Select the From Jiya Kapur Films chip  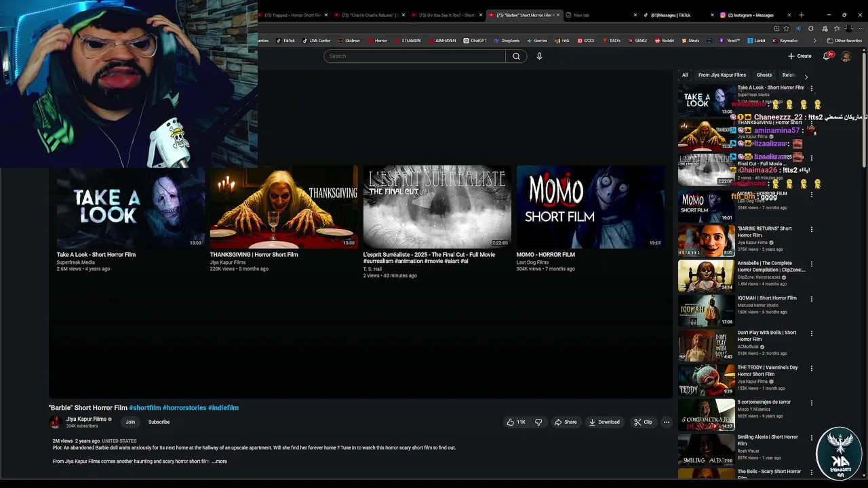click(722, 75)
